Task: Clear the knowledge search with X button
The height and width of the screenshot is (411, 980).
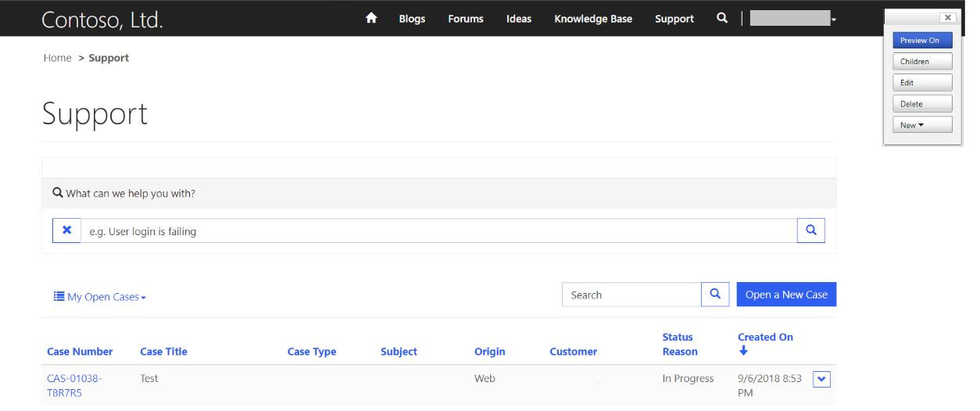Action: (x=66, y=231)
